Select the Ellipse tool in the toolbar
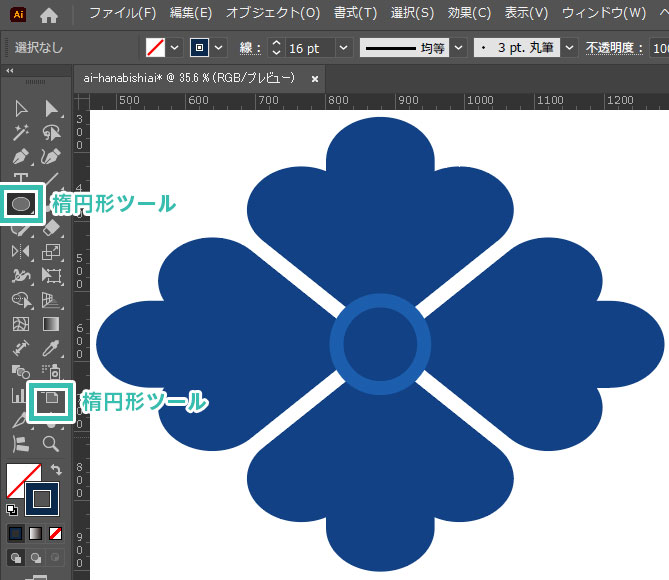This screenshot has height=580, width=669. coord(22,204)
